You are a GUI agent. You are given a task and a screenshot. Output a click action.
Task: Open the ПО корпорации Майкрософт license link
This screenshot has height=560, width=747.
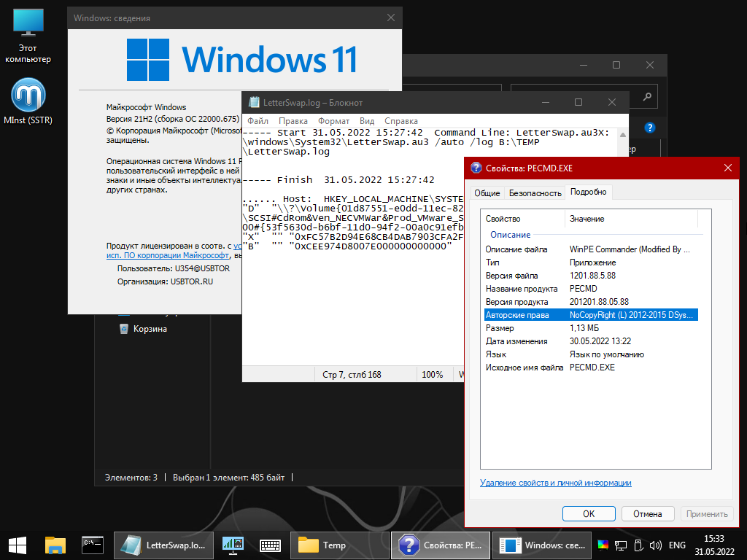click(x=167, y=255)
